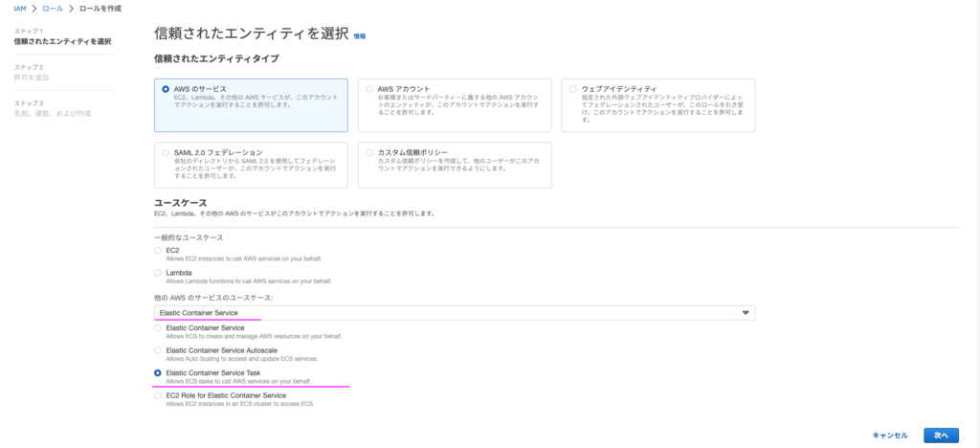The width and height of the screenshot is (980, 448).
Task: Click 'Allows ECS tasks to call AWS services' description
Action: 238,381
